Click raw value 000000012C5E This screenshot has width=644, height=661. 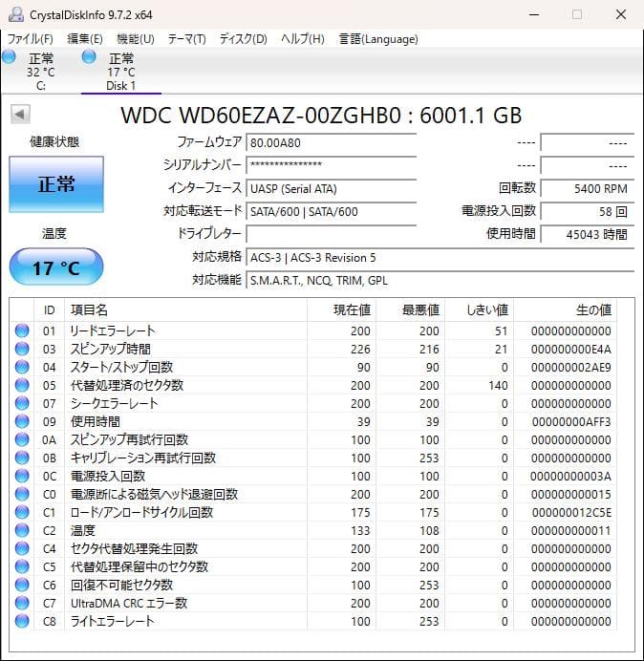coord(571,512)
